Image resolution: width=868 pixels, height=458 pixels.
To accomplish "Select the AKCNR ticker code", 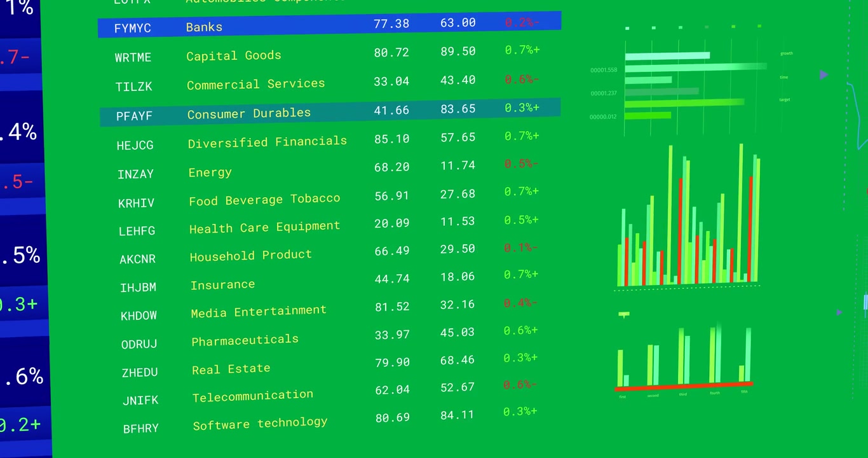I will click(137, 260).
